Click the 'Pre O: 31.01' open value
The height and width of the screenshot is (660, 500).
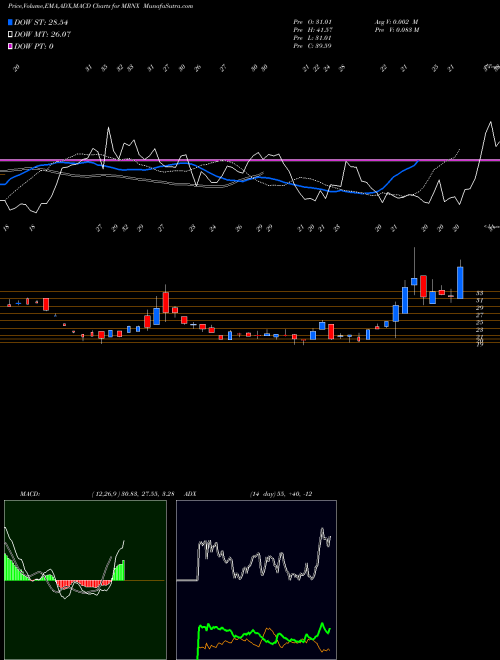click(x=312, y=22)
